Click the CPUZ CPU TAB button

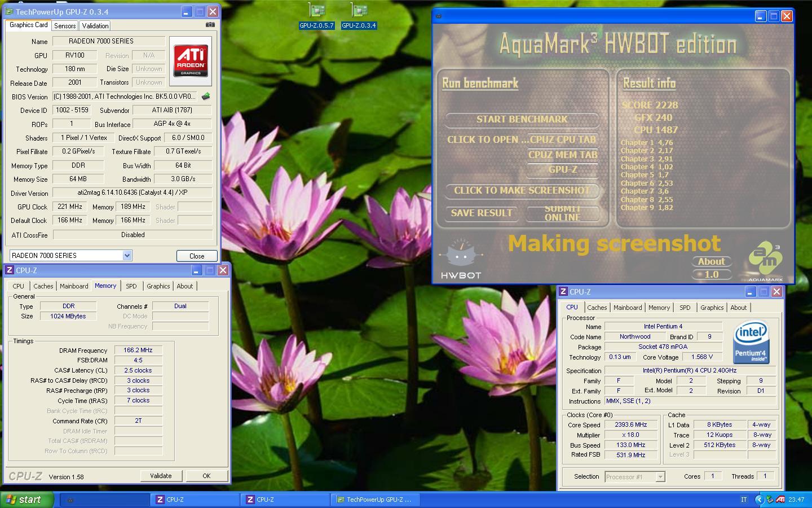(563, 139)
